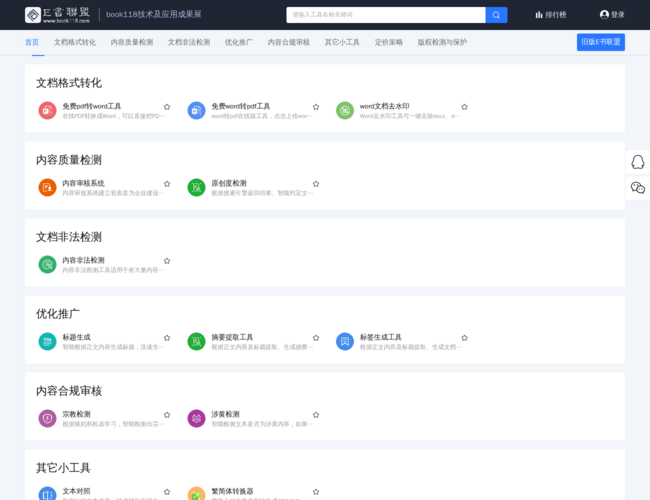Toggle star for 涉黄检测
The image size is (650, 500).
pos(316,415)
